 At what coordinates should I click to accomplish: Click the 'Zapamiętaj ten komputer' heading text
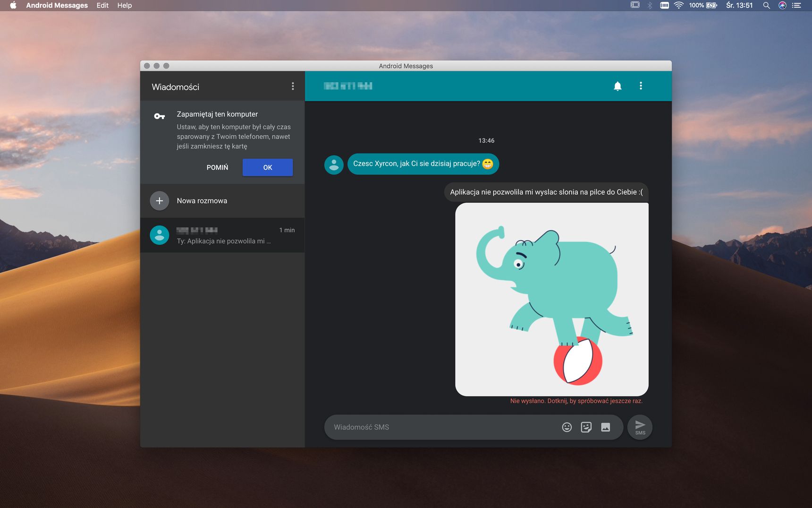(217, 114)
